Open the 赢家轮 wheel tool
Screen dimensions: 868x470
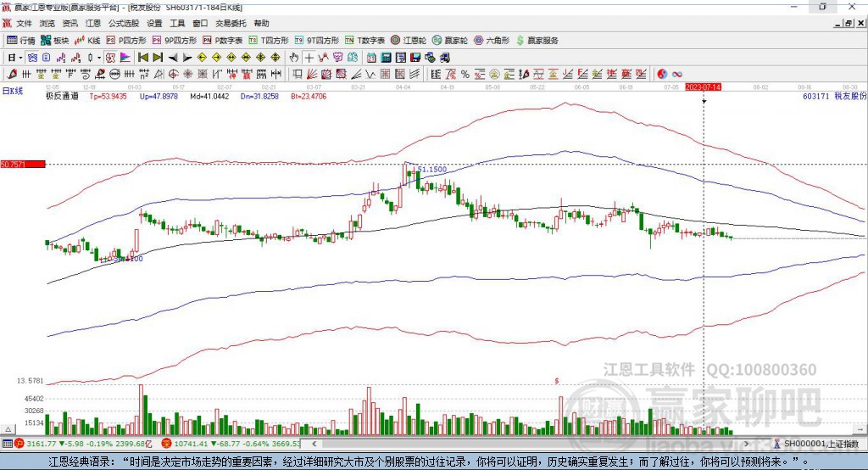tap(450, 41)
